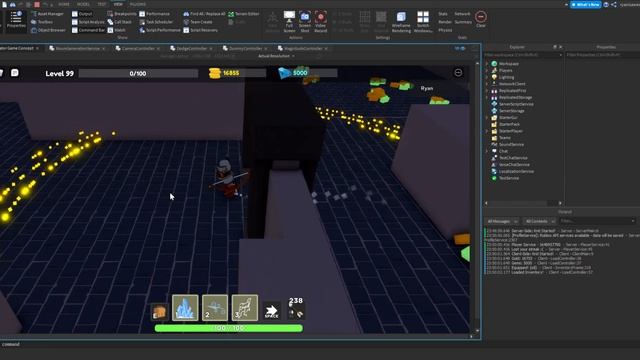Switch to the DummyController script tab
The width and height of the screenshot is (640, 360).
pyautogui.click(x=245, y=49)
